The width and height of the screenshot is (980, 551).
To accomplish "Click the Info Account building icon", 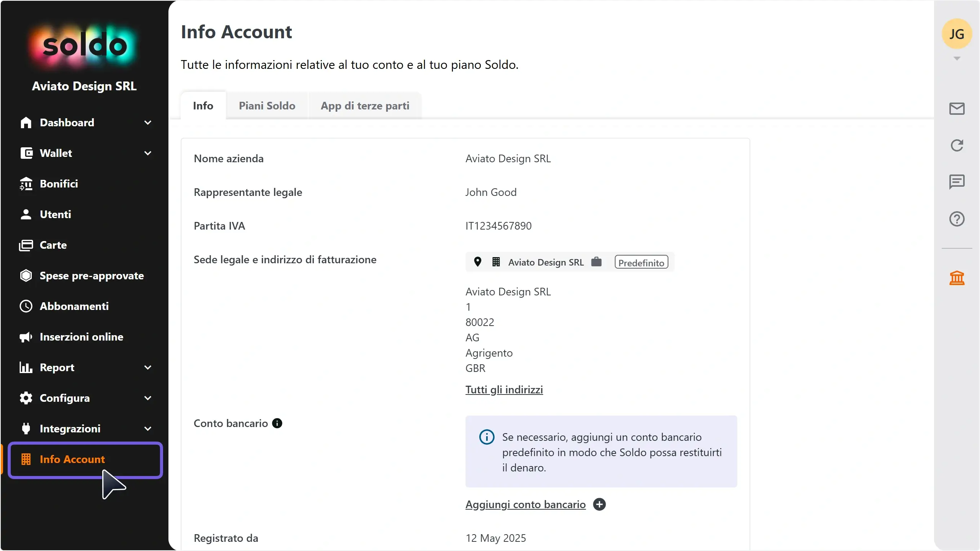I will (x=26, y=459).
